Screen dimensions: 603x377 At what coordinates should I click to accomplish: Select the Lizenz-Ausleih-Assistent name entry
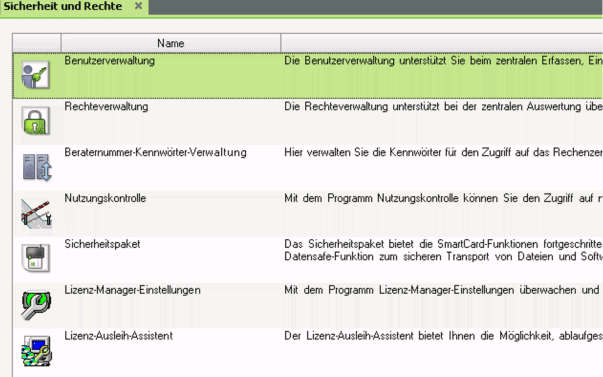point(119,336)
